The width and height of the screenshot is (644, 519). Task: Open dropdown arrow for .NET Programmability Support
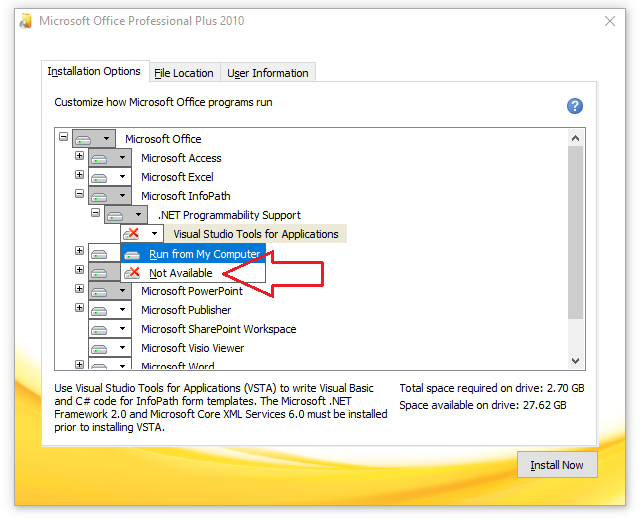138,214
